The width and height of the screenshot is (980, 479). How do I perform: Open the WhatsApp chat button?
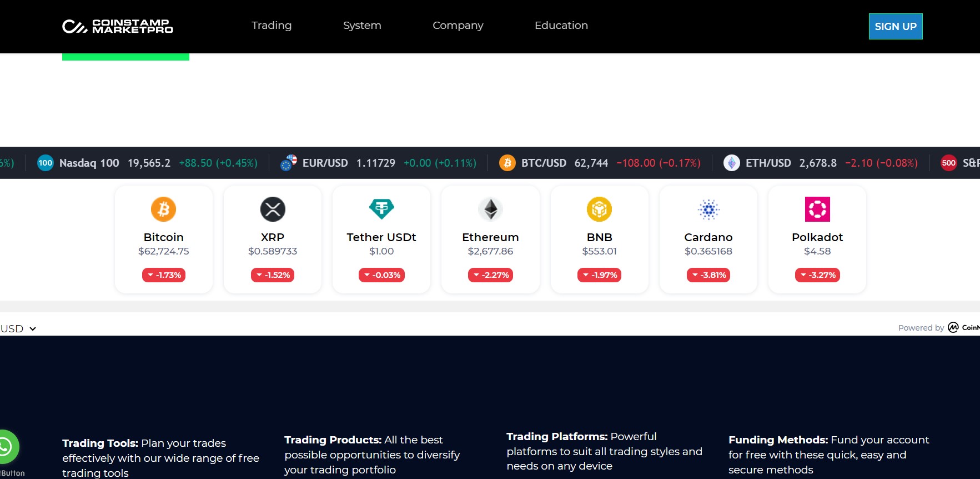[x=7, y=447]
